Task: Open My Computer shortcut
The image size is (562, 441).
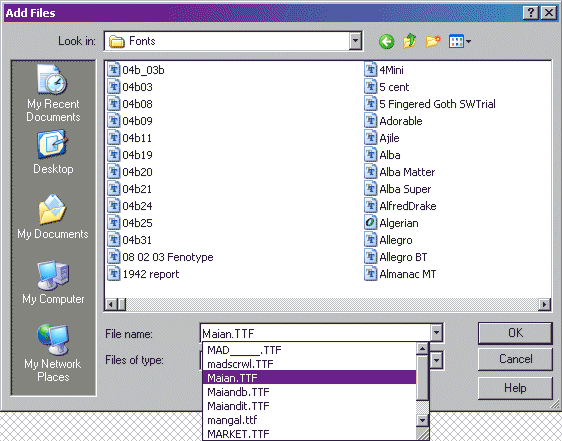Action: click(x=53, y=282)
